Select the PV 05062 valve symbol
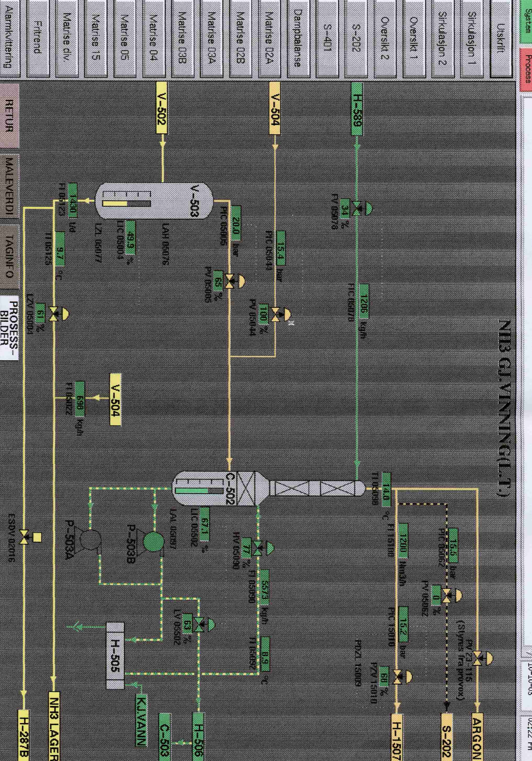 [x=452, y=596]
